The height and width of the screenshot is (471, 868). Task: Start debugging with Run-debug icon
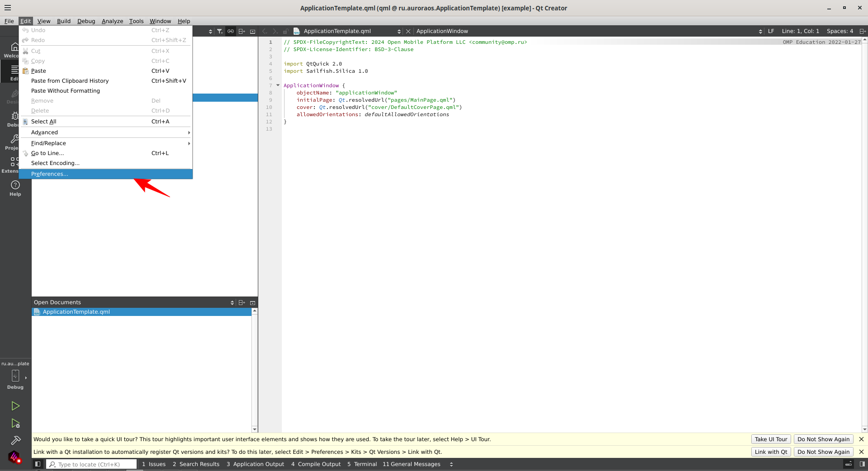(15, 424)
